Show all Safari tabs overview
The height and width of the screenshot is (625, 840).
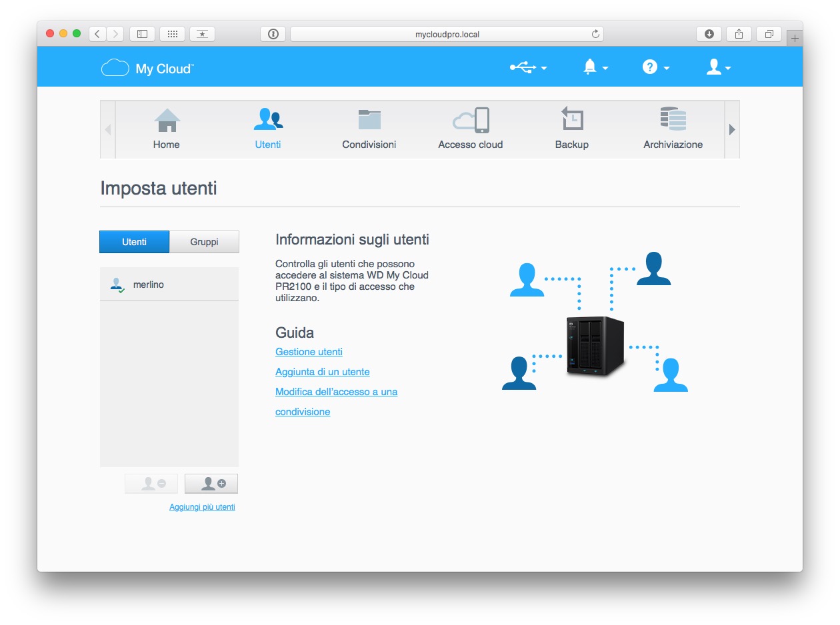pyautogui.click(x=769, y=34)
